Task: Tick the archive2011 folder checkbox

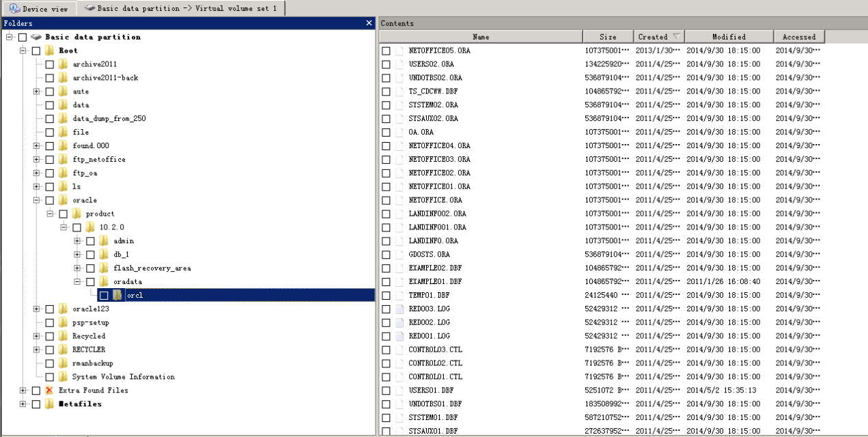Action: 50,64
